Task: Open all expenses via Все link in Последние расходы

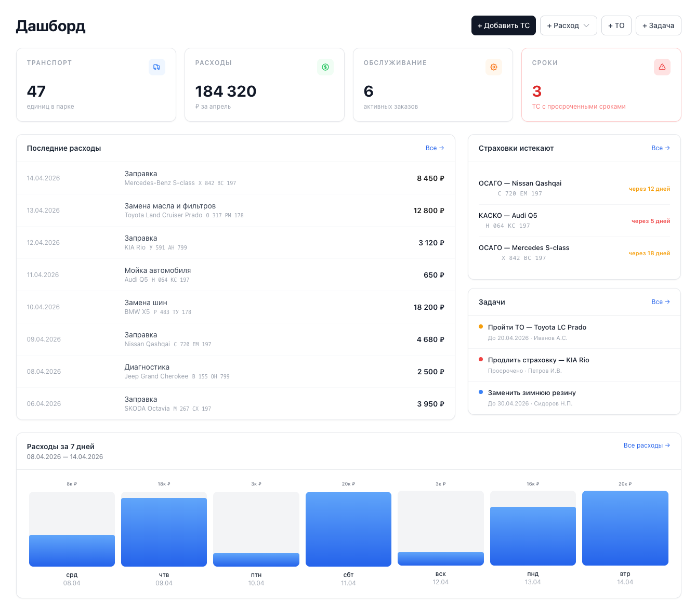Action: [x=435, y=148]
